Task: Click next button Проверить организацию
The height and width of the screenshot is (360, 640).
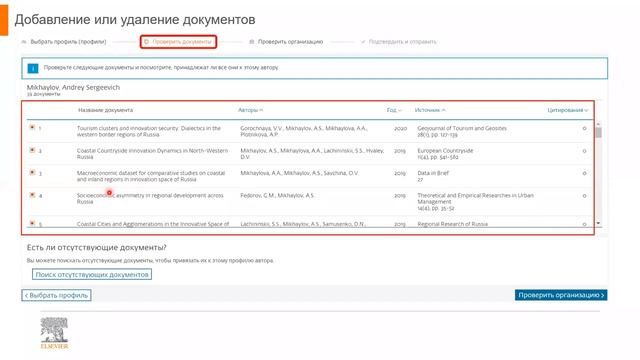Action: coord(561,295)
